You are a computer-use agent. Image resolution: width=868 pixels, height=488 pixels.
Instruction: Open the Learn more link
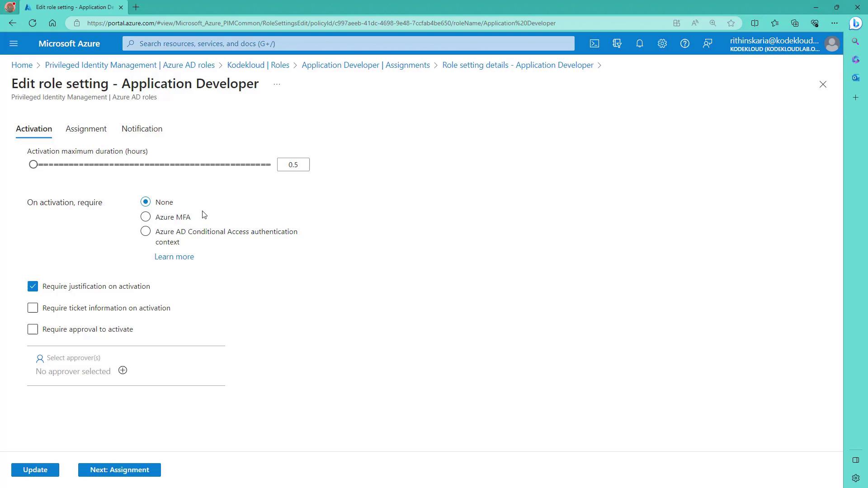pyautogui.click(x=174, y=257)
